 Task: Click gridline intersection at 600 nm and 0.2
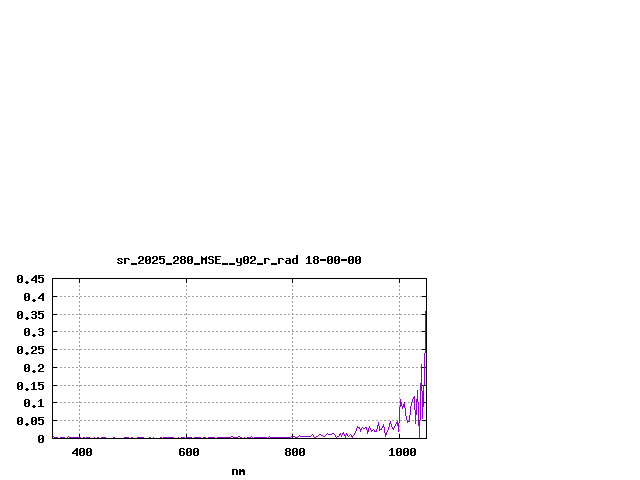(x=186, y=368)
